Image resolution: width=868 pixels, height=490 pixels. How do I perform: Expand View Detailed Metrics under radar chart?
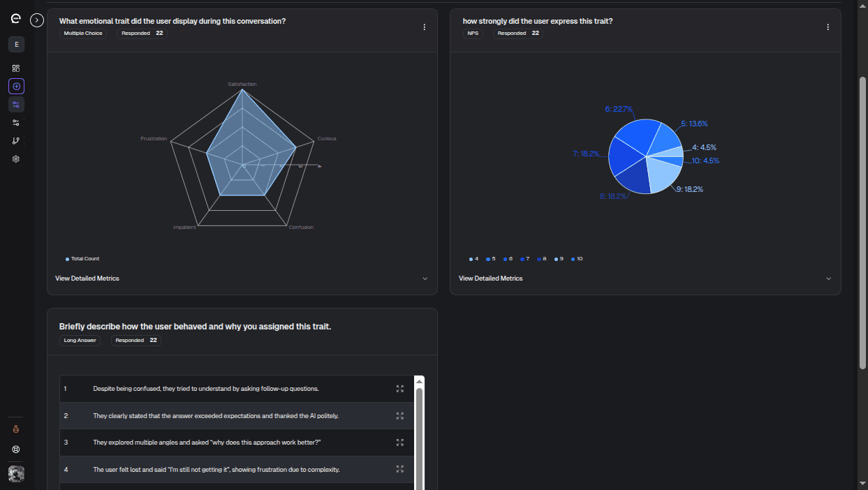242,279
